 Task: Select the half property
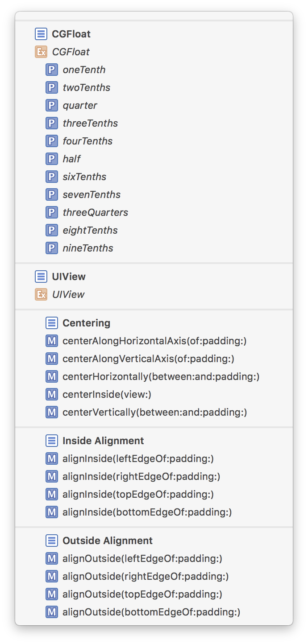[71, 159]
